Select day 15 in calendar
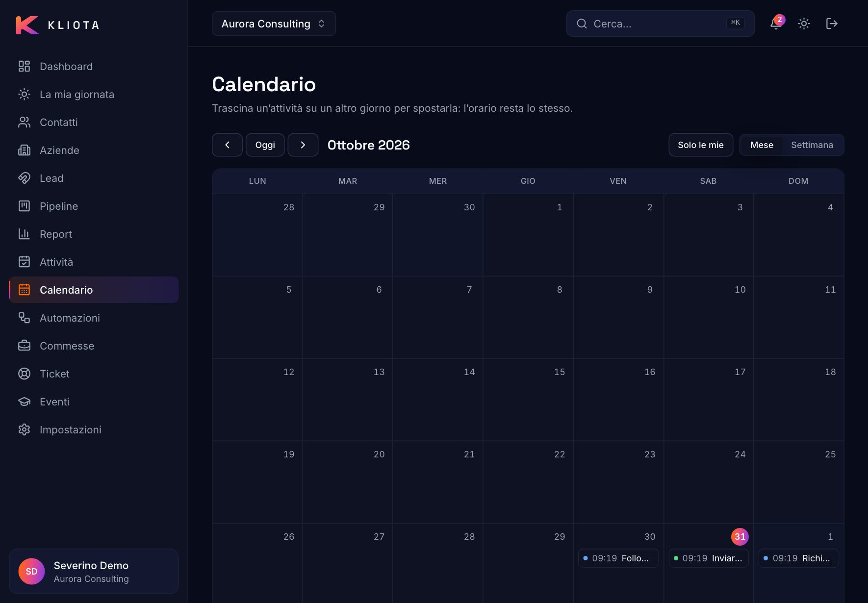Viewport: 868px width, 603px height. point(528,400)
